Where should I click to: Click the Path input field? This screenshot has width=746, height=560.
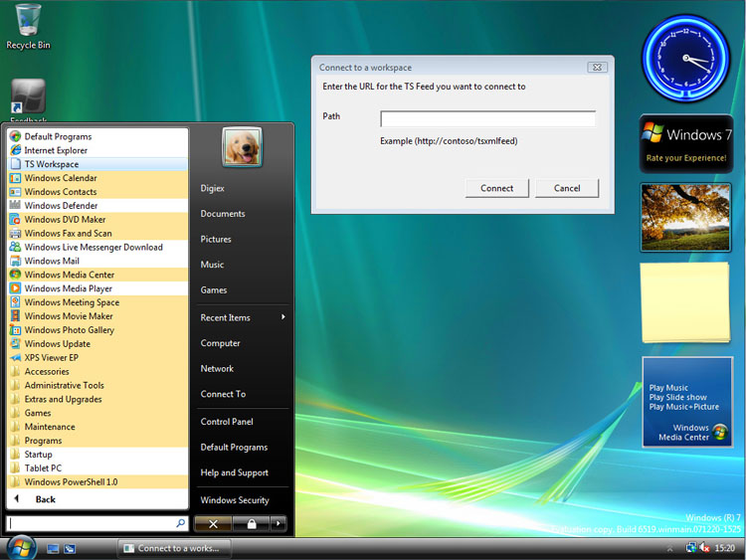click(x=487, y=118)
